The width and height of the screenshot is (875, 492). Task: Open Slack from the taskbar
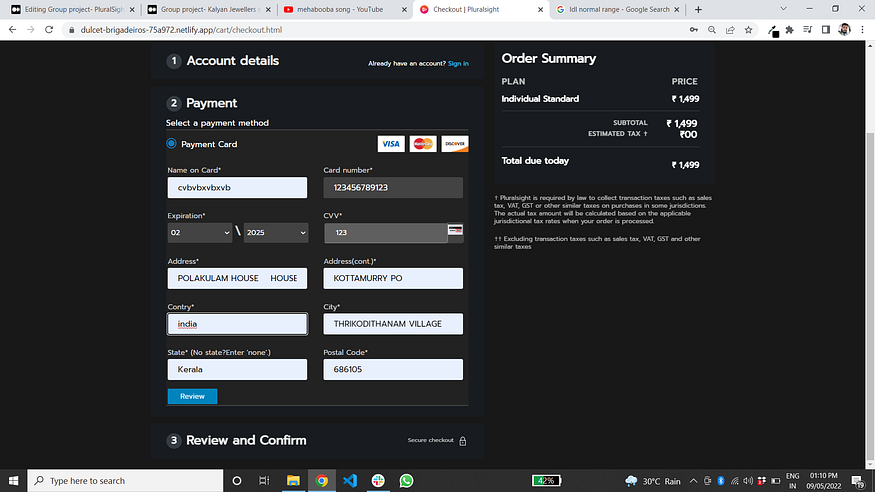tap(378, 480)
